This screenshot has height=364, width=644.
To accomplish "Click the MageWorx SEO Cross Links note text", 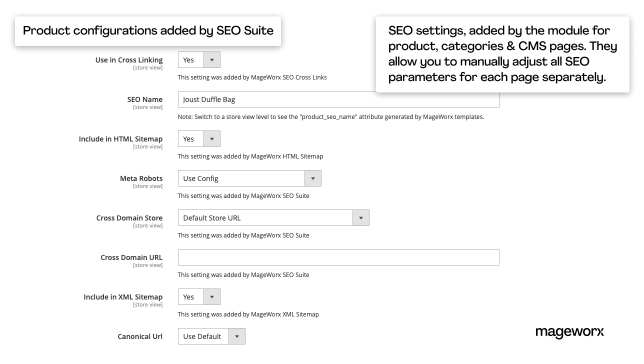I will tap(252, 77).
